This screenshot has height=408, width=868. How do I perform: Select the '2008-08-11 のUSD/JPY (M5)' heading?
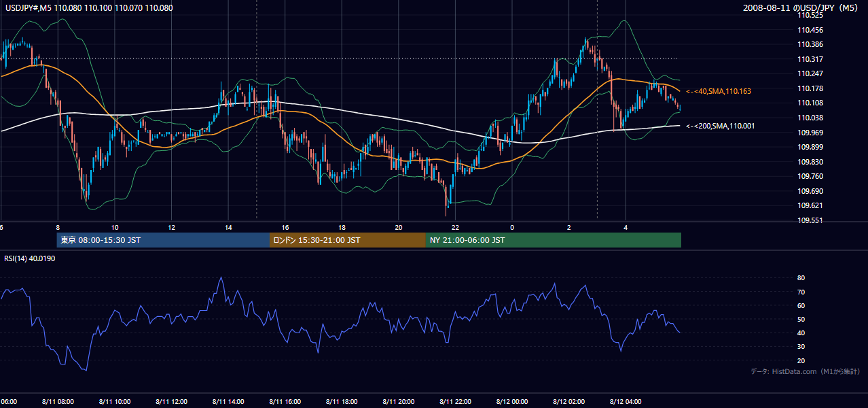[x=801, y=8]
